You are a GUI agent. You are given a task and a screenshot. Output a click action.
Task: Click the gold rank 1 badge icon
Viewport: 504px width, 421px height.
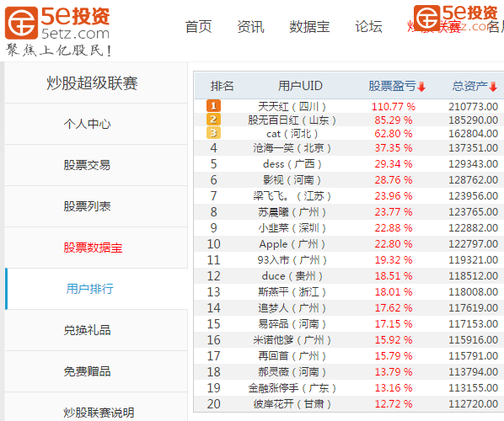click(x=213, y=105)
